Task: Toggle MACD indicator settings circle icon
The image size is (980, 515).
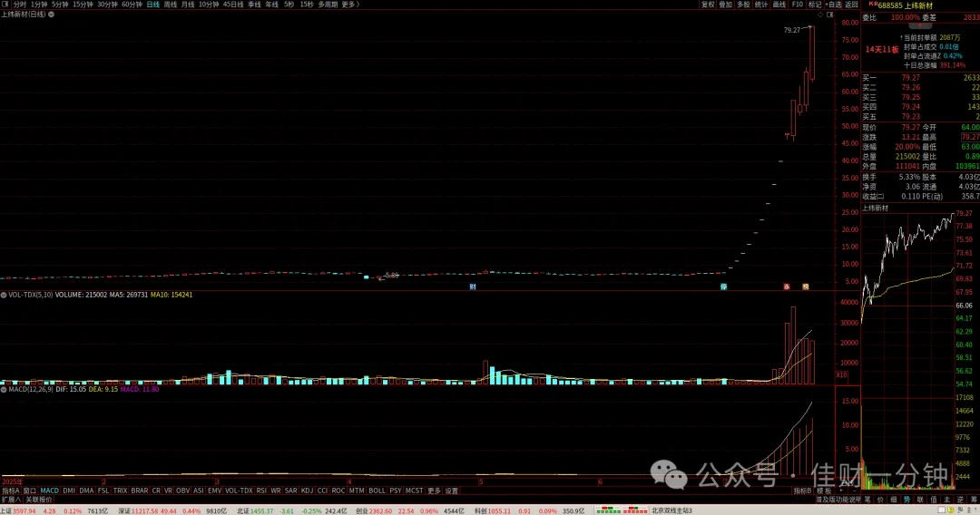Action: (x=4, y=389)
